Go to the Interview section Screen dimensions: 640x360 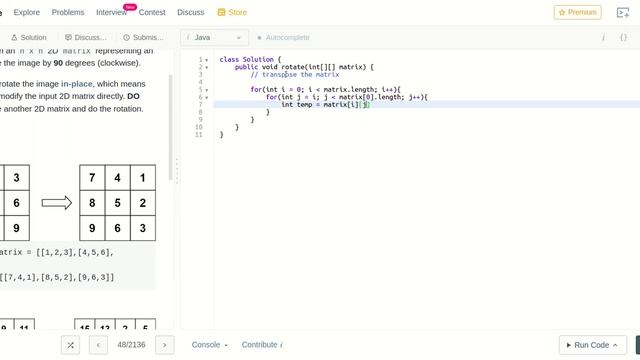[x=111, y=12]
